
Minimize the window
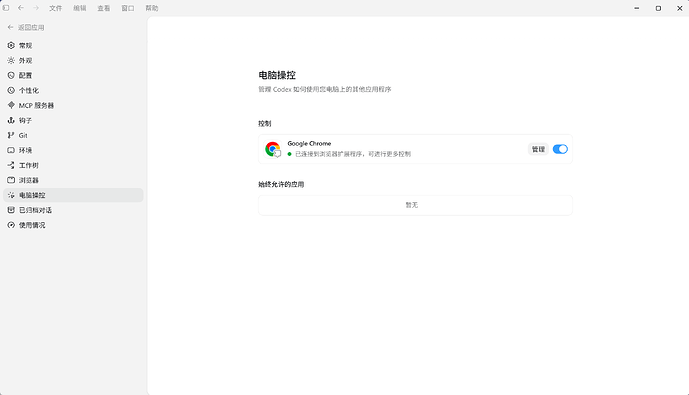click(x=637, y=8)
